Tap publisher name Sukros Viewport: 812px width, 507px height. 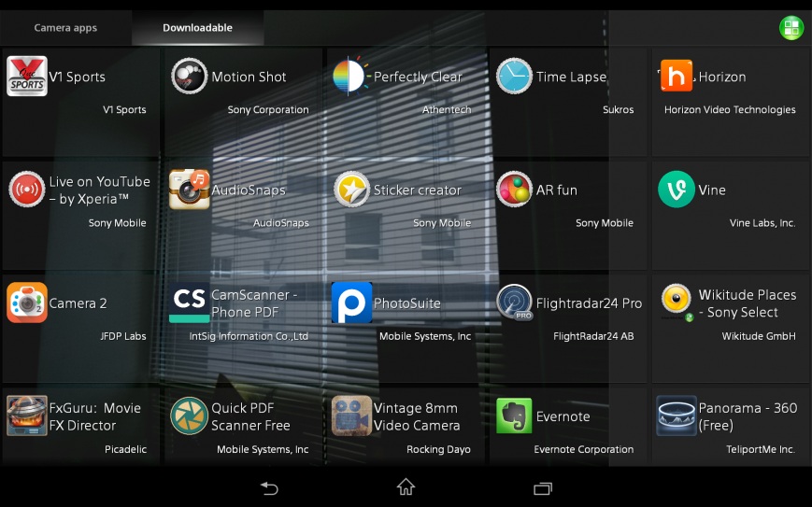pyautogui.click(x=619, y=109)
